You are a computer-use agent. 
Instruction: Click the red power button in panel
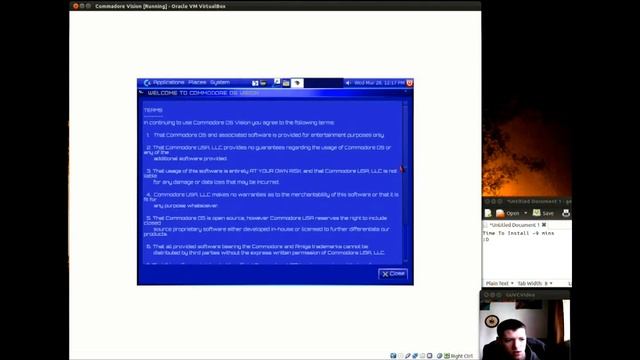(x=409, y=83)
